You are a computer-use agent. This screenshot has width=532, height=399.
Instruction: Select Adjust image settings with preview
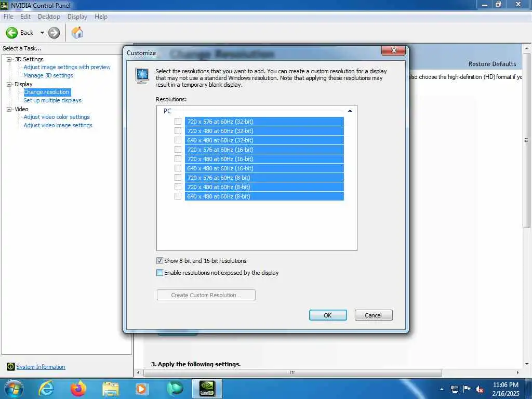click(67, 67)
